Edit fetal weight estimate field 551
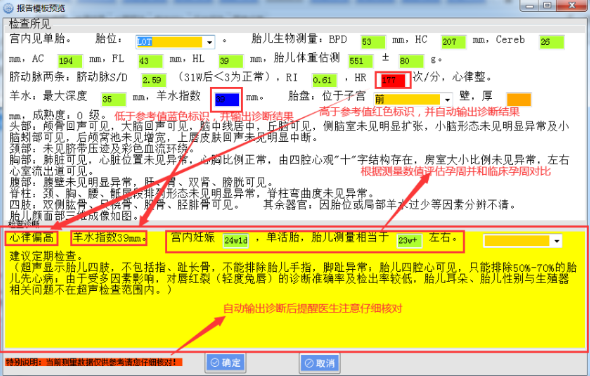The image size is (590, 376). pyautogui.click(x=360, y=61)
